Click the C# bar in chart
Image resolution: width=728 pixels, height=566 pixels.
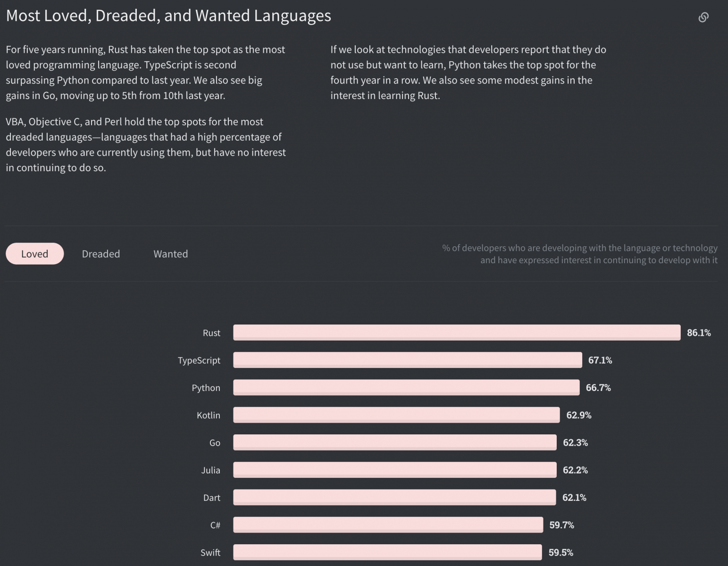coord(388,525)
